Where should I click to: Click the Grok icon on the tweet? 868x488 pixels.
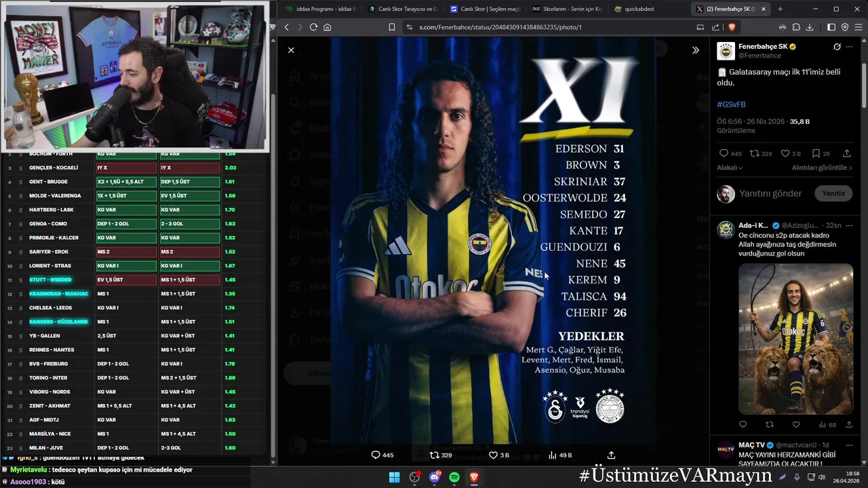(837, 47)
